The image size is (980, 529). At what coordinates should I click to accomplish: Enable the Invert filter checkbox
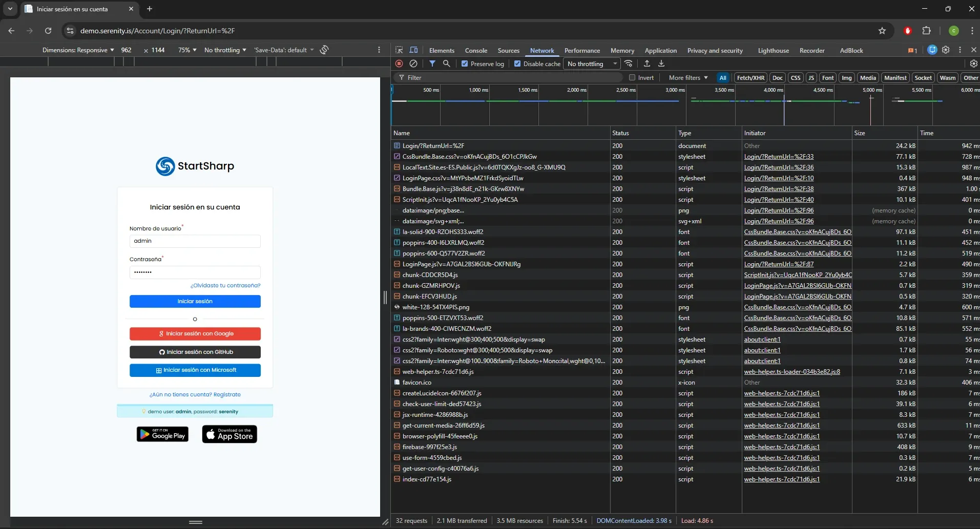(633, 77)
